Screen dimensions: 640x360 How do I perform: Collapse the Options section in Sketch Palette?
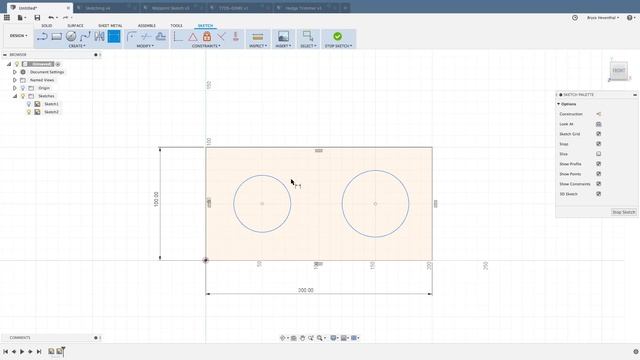point(559,104)
